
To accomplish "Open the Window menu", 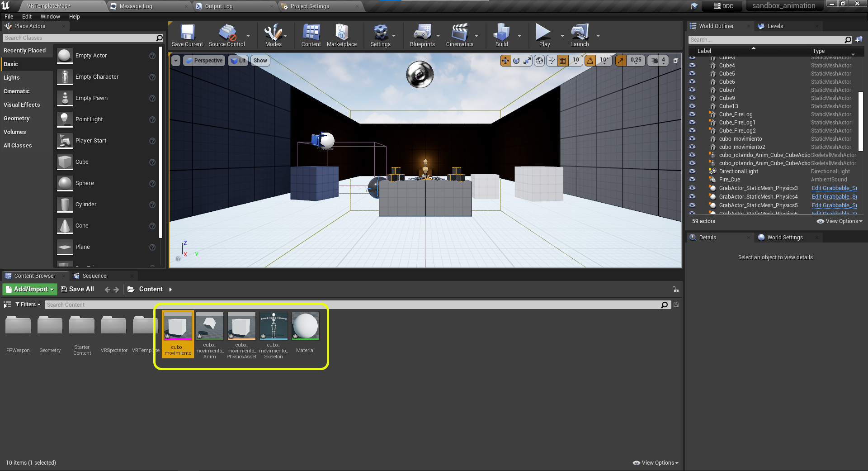I will click(50, 17).
